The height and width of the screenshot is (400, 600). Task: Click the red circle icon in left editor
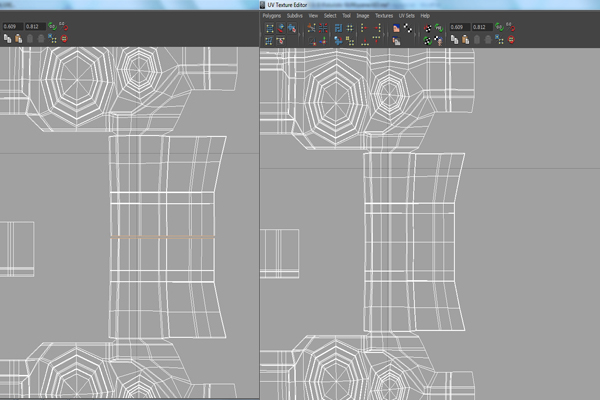64,39
